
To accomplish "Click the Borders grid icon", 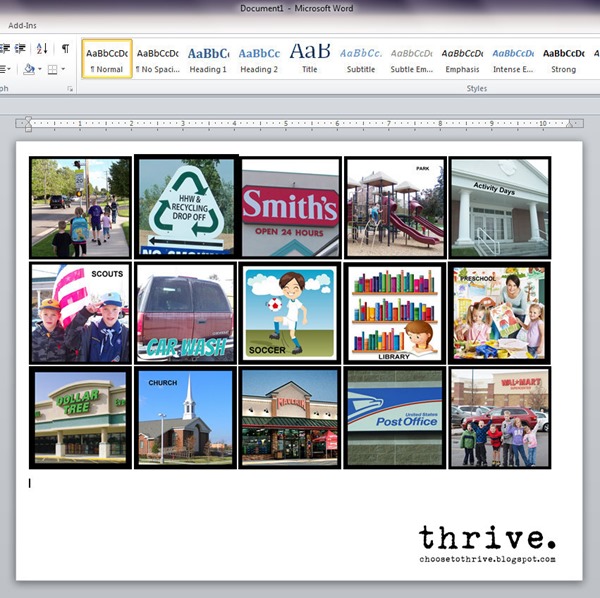I will (52, 69).
